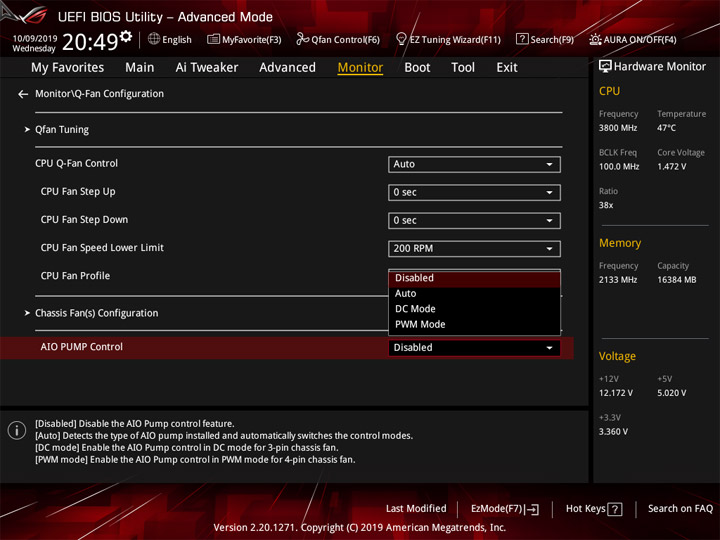Switch to My Favorites tab
This screenshot has height=540, width=720.
[x=68, y=68]
